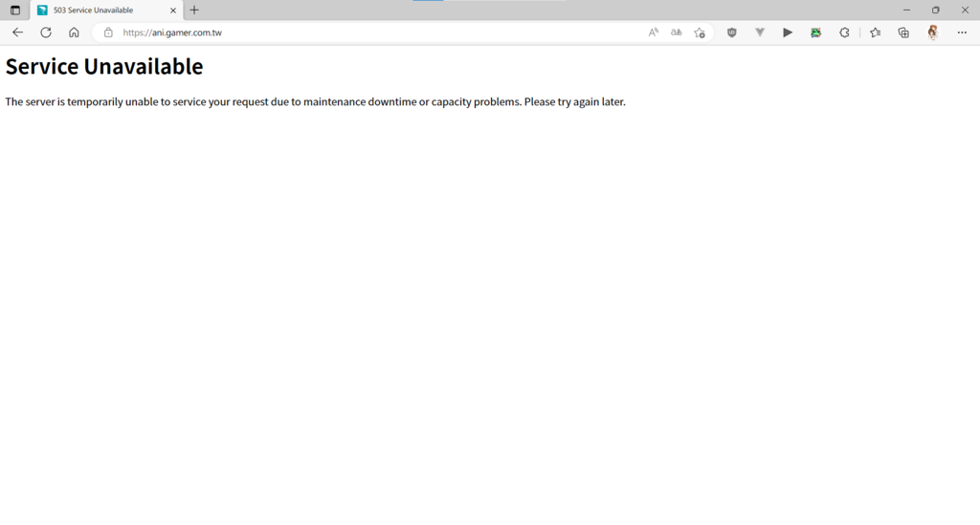Start Read Aloud from address bar
This screenshot has height=525, width=980.
pyautogui.click(x=653, y=33)
